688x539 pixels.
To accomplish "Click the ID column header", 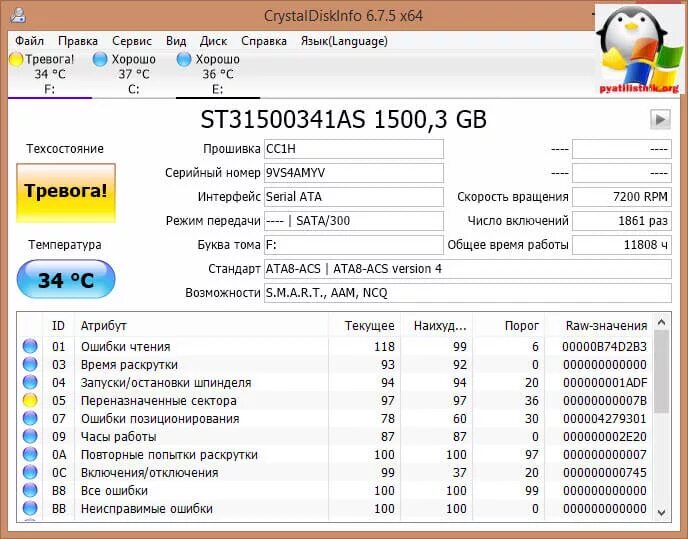I will [58, 326].
